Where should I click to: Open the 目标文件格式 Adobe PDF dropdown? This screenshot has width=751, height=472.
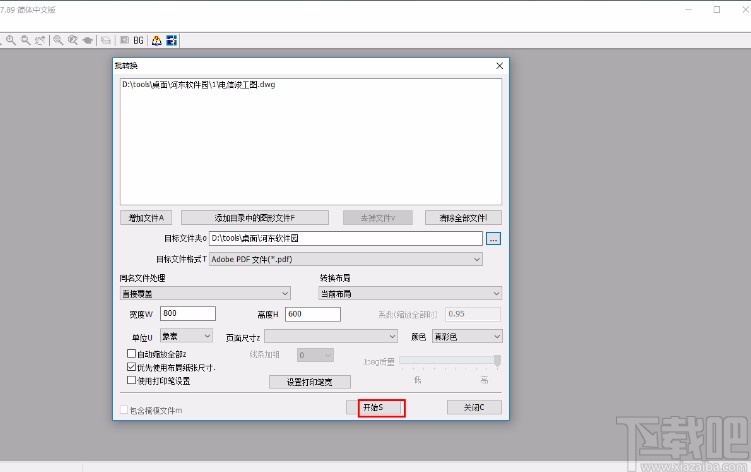(346, 259)
